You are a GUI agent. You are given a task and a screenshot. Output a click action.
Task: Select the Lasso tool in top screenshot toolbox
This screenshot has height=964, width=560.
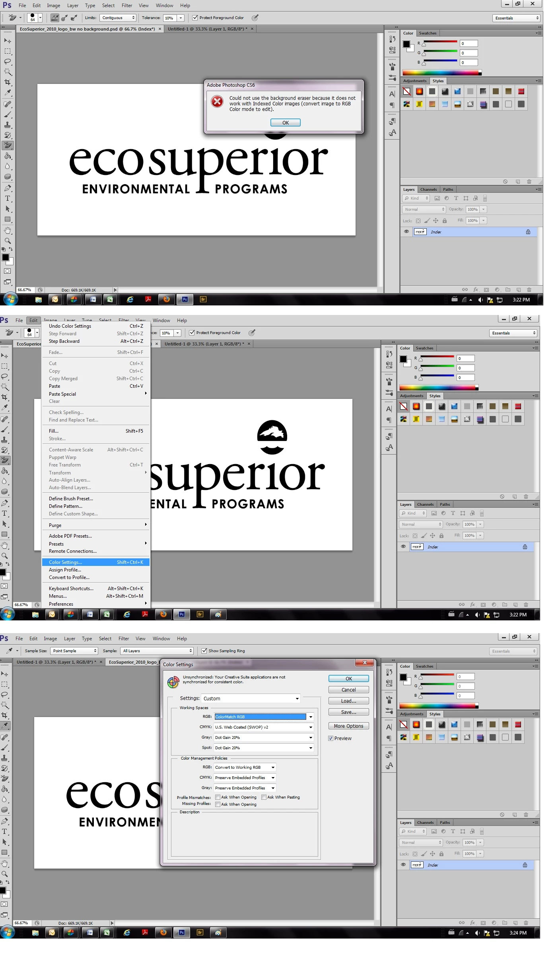[x=7, y=62]
